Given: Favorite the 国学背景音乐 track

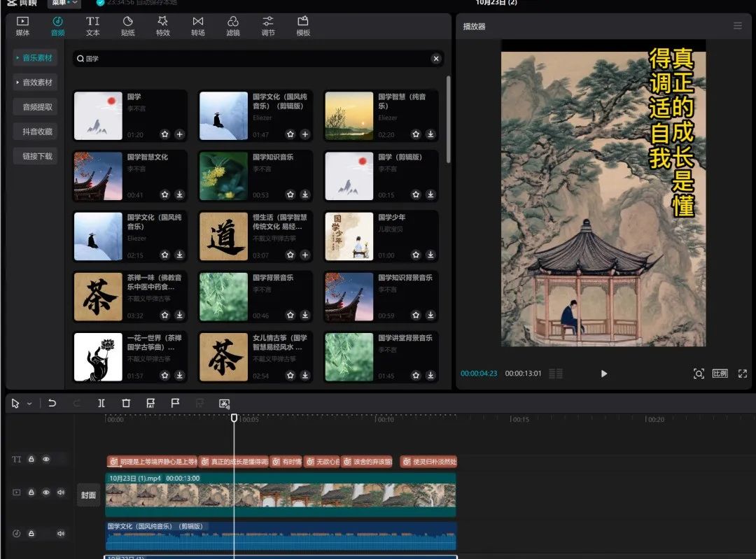Looking at the screenshot, I should (x=290, y=315).
